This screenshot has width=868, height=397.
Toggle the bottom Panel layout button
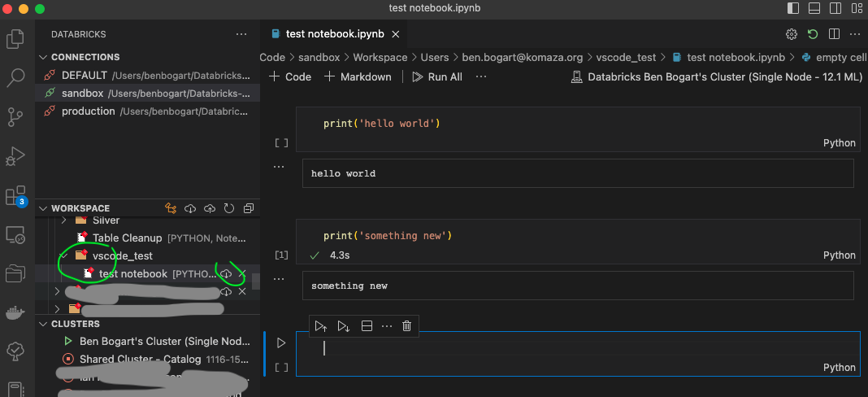pos(814,8)
